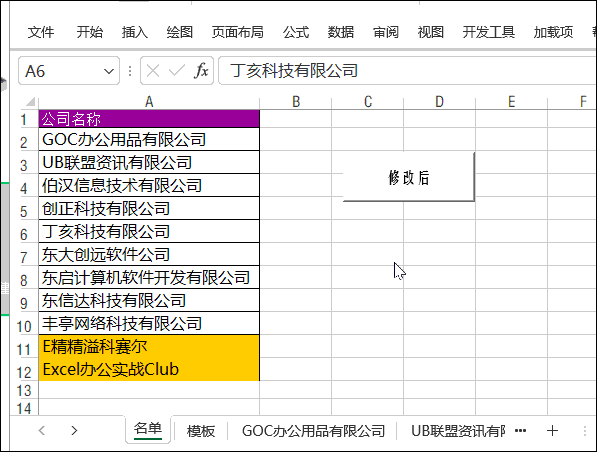
Task: Switch to the 模板 sheet tab
Action: (x=201, y=431)
